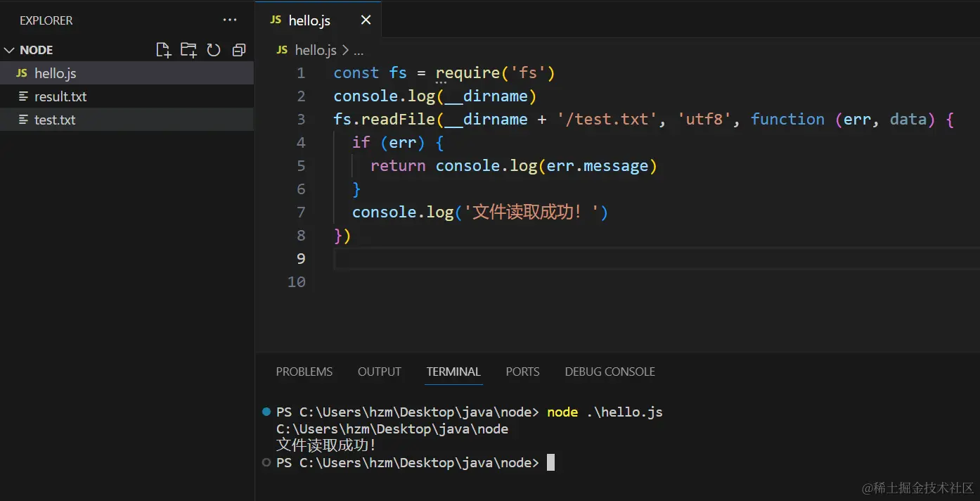
Task: Click the terminal output '文件读取成功!'
Action: tap(326, 445)
